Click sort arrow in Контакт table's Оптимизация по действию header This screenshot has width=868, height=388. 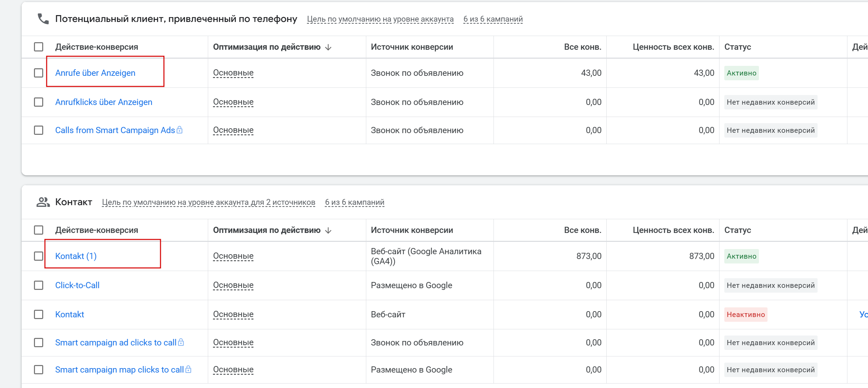(328, 231)
